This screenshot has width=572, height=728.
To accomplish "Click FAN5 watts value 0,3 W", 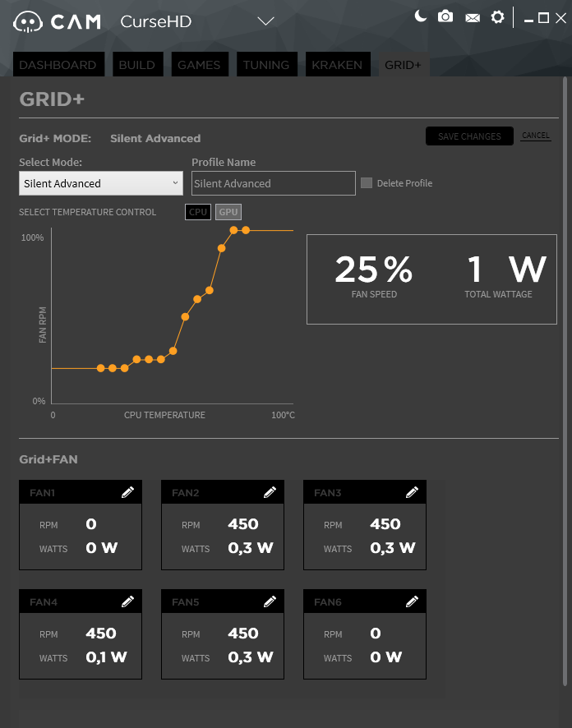I will coord(250,657).
